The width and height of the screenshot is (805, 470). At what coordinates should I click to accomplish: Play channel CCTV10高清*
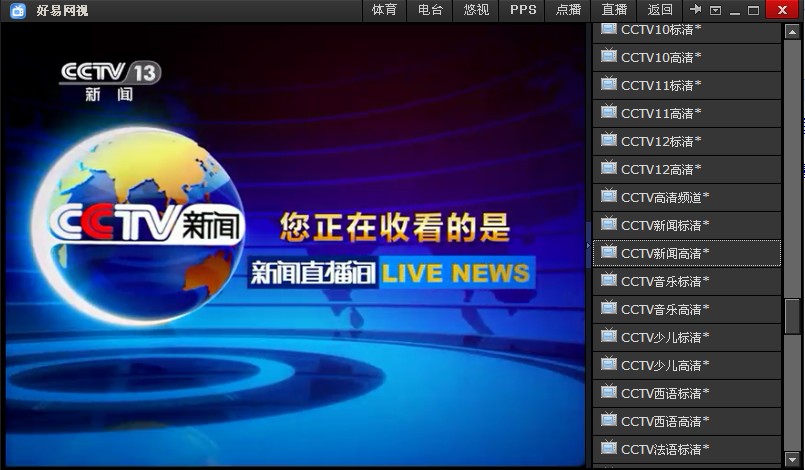[687, 58]
